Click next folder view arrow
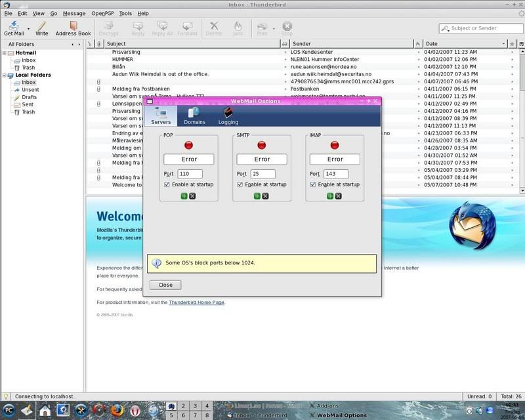 79,44
